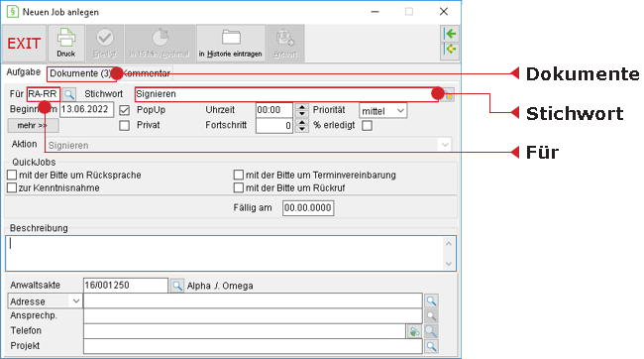Image resolution: width=644 pixels, height=359 pixels.
Task: Click the red EXIT button
Action: (x=24, y=44)
